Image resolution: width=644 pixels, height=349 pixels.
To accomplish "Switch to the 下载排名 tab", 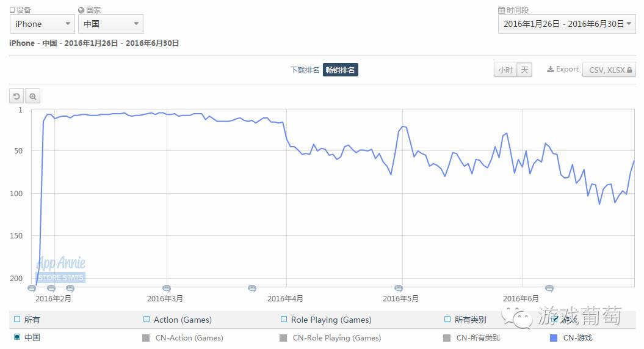I will 305,70.
